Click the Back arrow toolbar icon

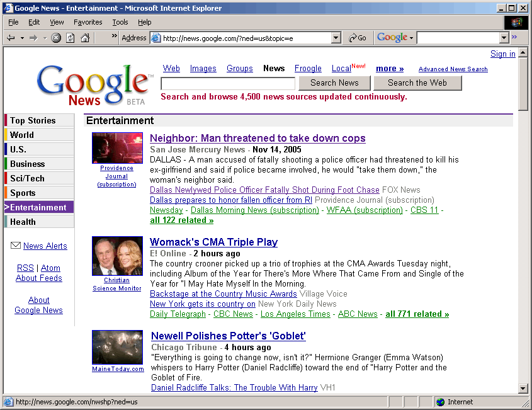[x=11, y=38]
